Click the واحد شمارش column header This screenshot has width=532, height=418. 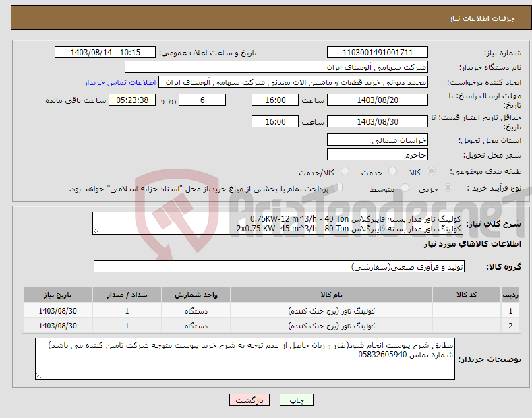(196, 295)
